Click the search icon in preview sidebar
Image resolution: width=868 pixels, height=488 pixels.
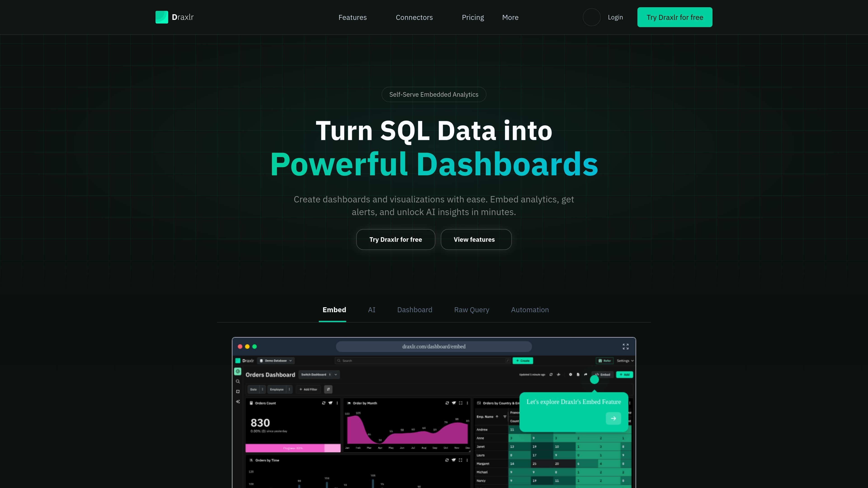click(x=238, y=381)
